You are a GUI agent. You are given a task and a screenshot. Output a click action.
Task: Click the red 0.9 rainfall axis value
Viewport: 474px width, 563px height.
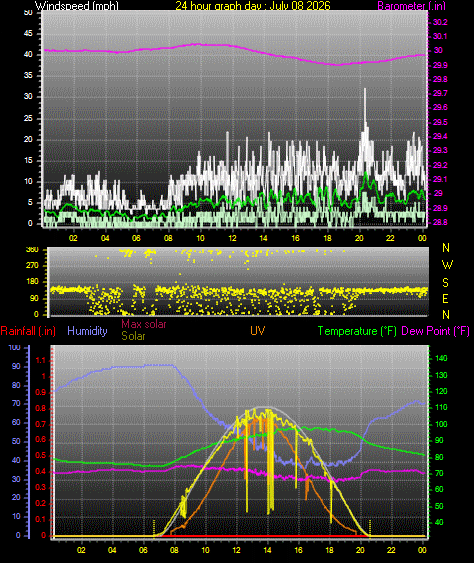[41, 392]
